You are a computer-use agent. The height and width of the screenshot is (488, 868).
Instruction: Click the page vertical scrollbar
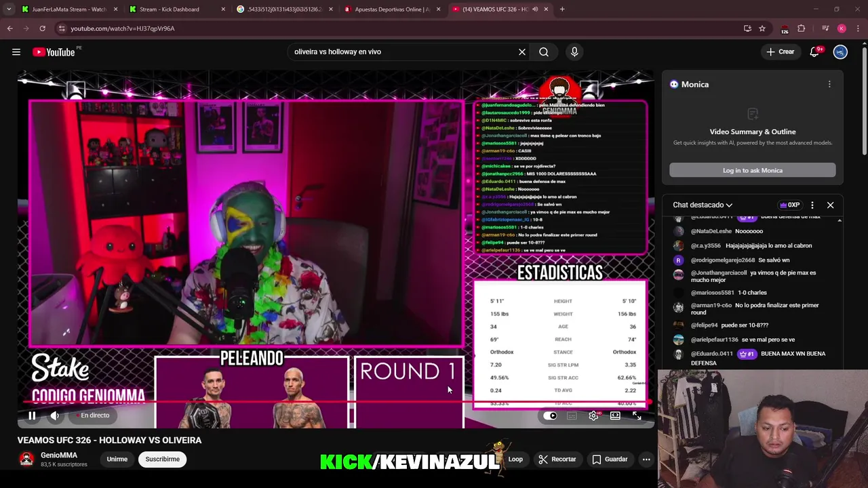[x=864, y=102]
